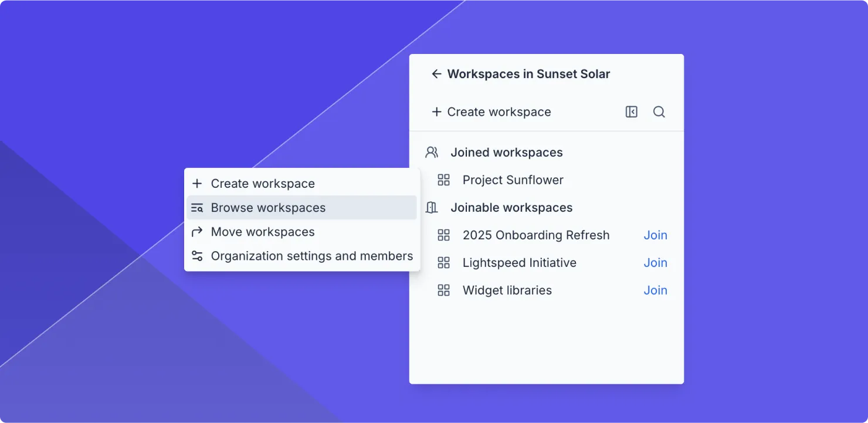The height and width of the screenshot is (423, 868).
Task: Click the Create workspace button in panel
Action: [x=499, y=112]
